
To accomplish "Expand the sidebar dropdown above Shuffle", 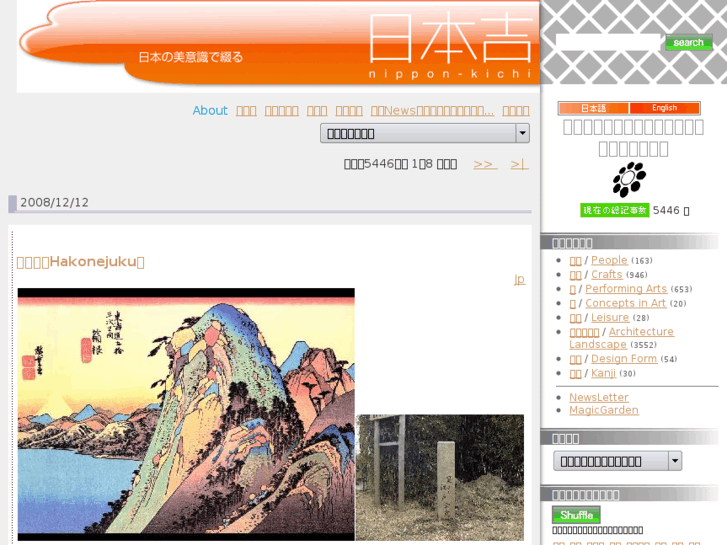I will (617, 461).
